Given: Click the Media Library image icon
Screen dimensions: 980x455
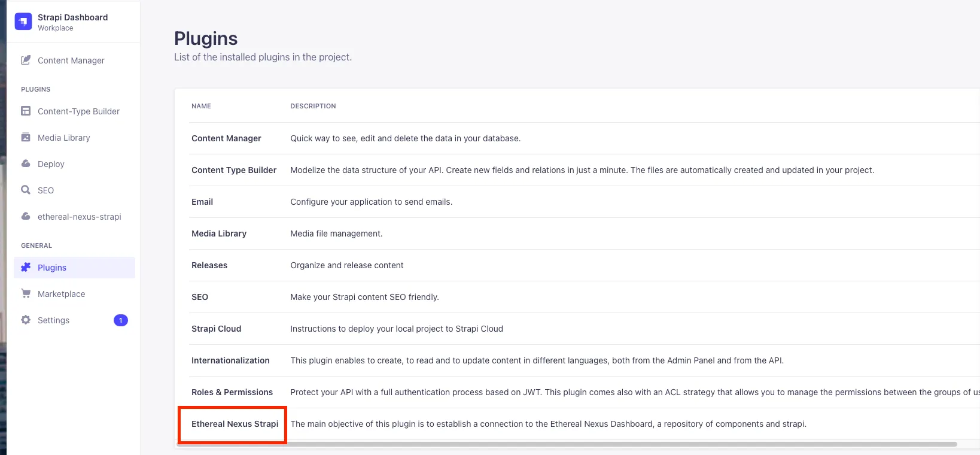Looking at the screenshot, I should [26, 138].
